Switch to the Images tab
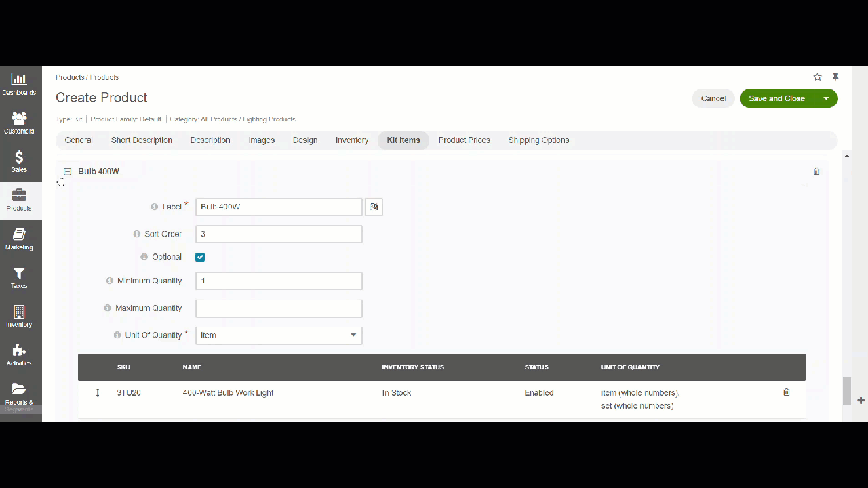This screenshot has width=868, height=488. (262, 140)
